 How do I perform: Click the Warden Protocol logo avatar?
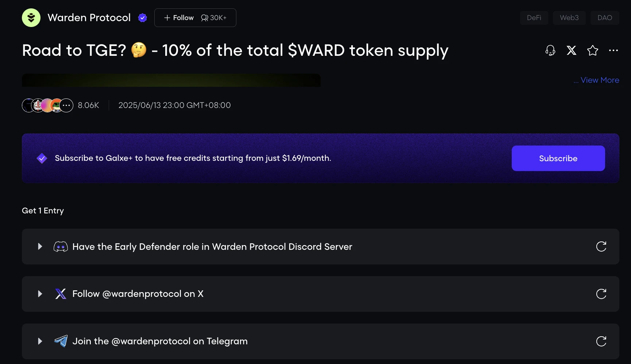coord(31,18)
